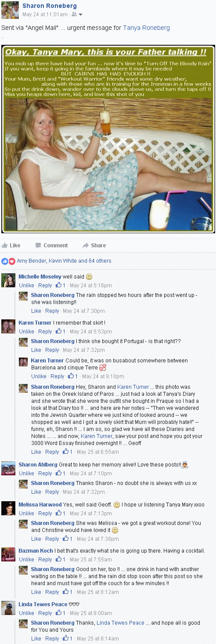
Task: Open the May 24 at 11:01am timestamp
Action: (45, 14)
